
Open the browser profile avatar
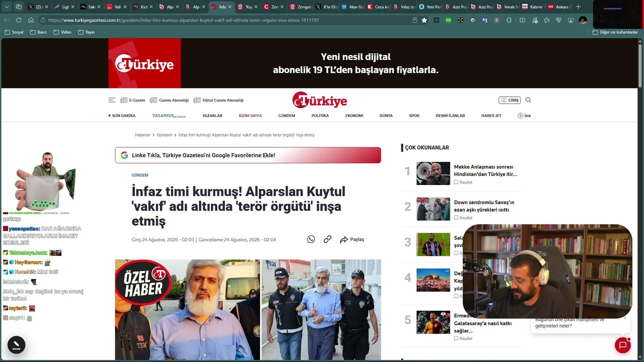583,20
